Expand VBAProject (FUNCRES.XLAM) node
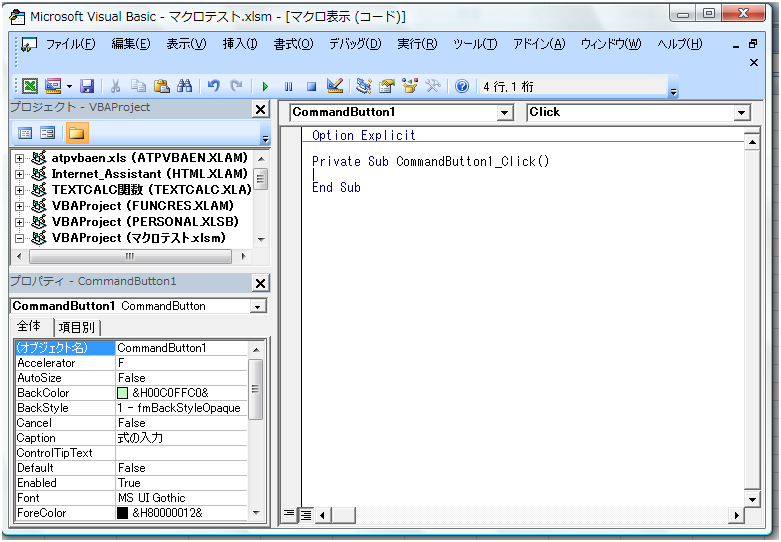 tap(19, 206)
